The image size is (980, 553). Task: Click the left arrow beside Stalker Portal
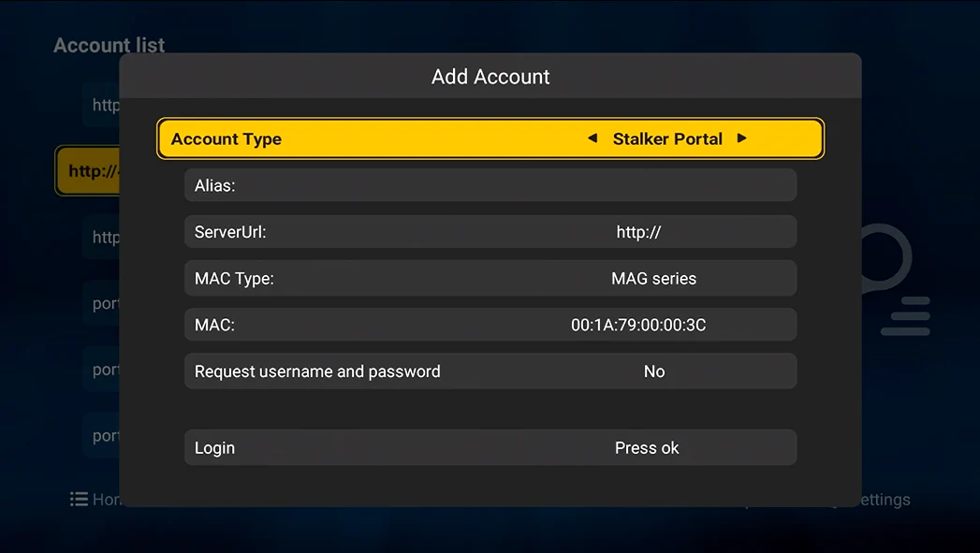(592, 138)
